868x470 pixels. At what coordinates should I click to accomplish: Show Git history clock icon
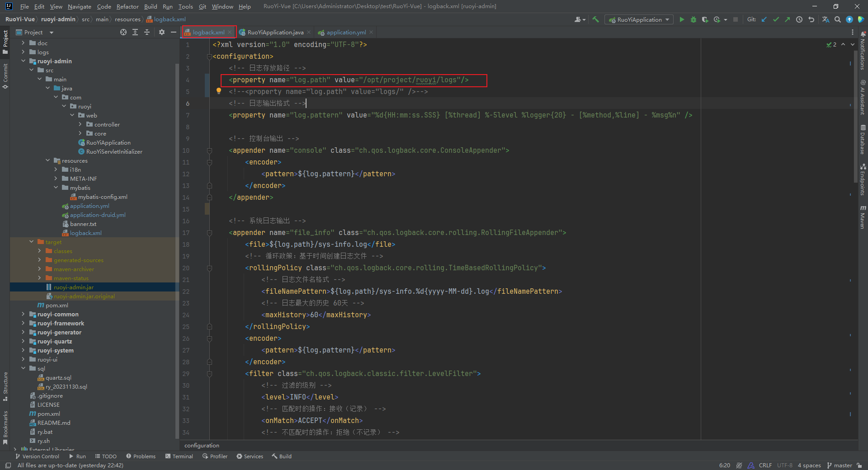799,19
